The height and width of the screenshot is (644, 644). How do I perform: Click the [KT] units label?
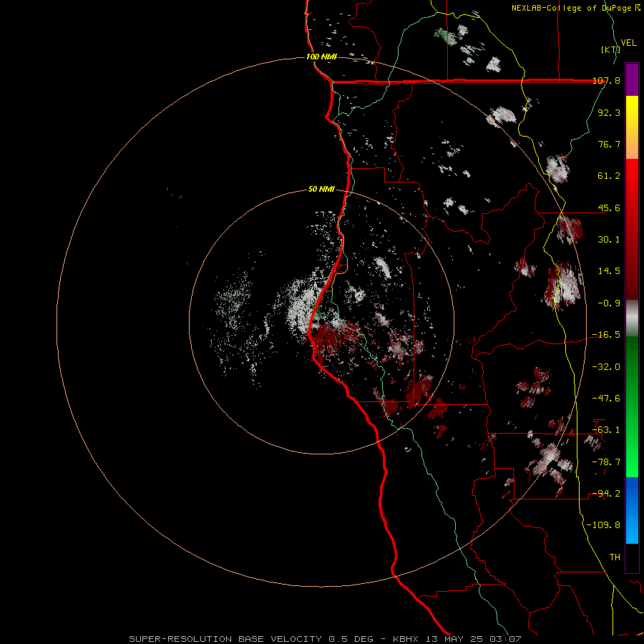click(610, 49)
